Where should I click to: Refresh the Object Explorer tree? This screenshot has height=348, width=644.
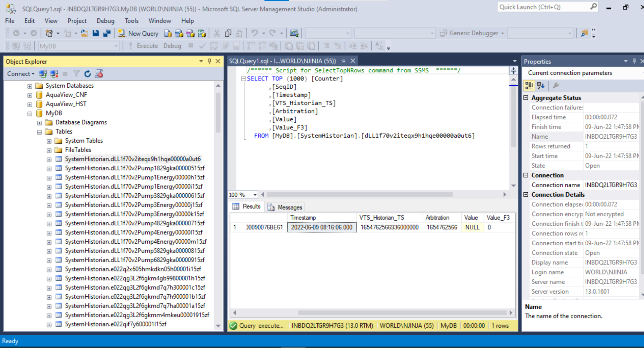tap(88, 74)
